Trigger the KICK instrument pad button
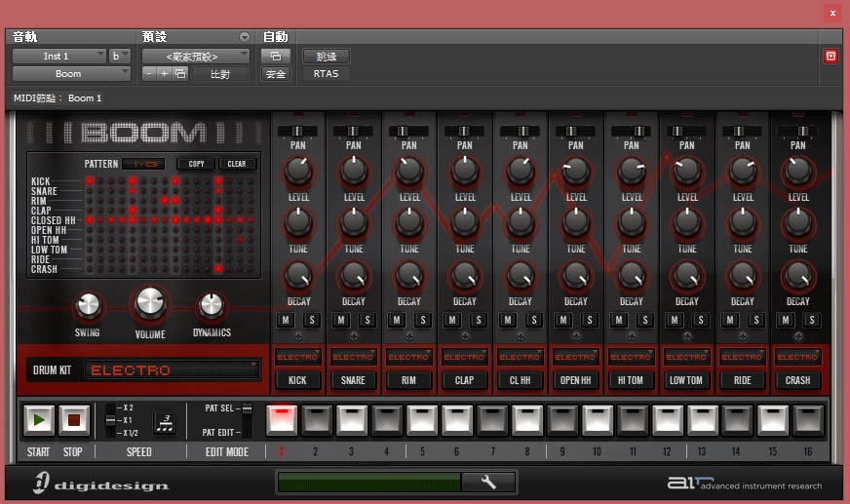 tap(297, 380)
